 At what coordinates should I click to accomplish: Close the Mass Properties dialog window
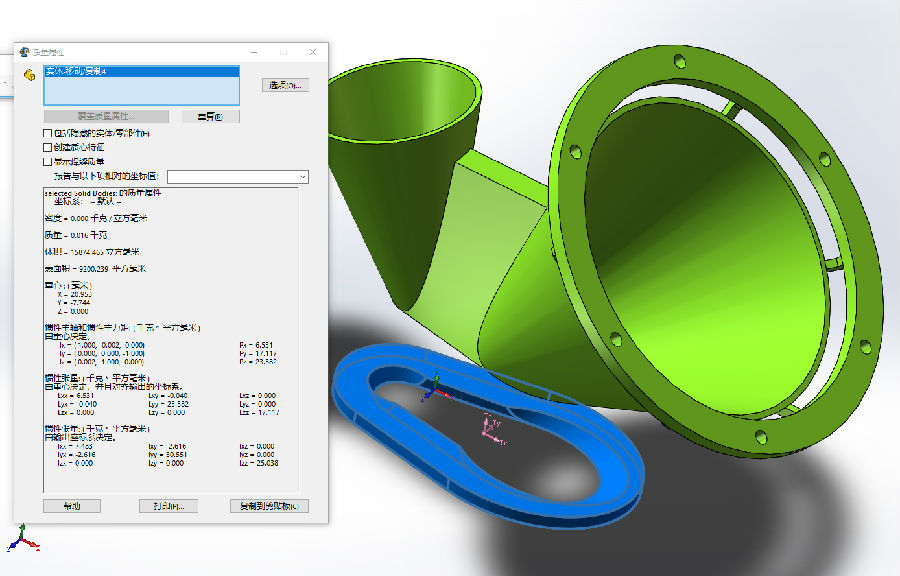314,52
